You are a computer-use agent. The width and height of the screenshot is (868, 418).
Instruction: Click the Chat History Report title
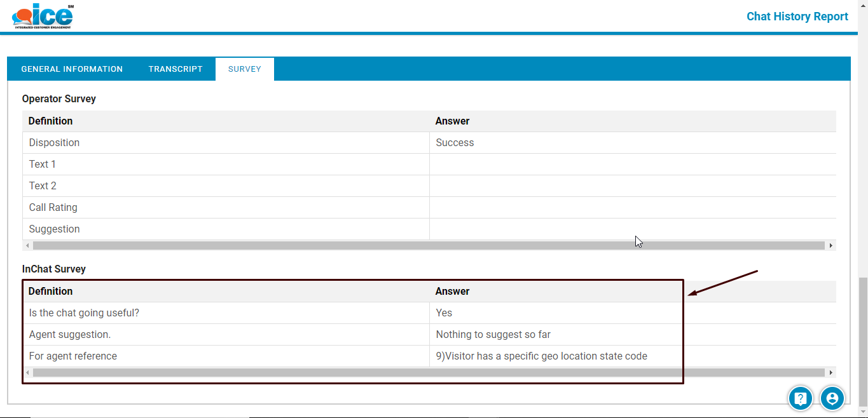pos(797,17)
